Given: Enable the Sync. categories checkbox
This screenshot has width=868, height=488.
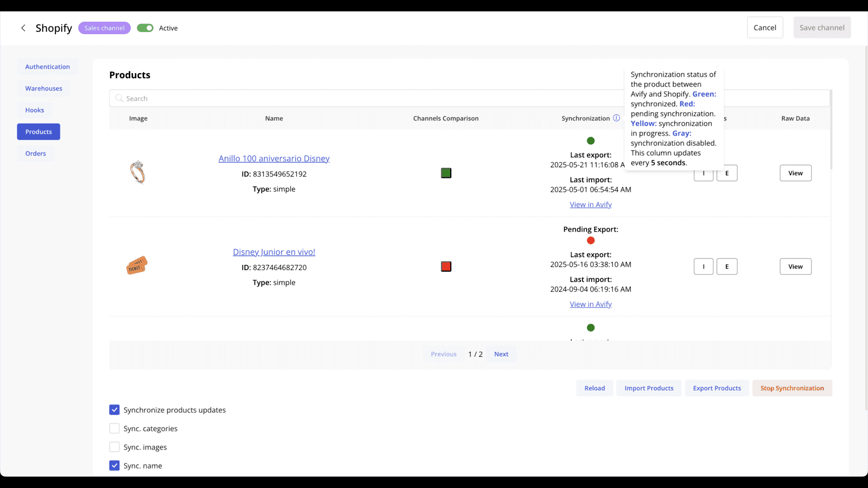Looking at the screenshot, I should coord(114,428).
